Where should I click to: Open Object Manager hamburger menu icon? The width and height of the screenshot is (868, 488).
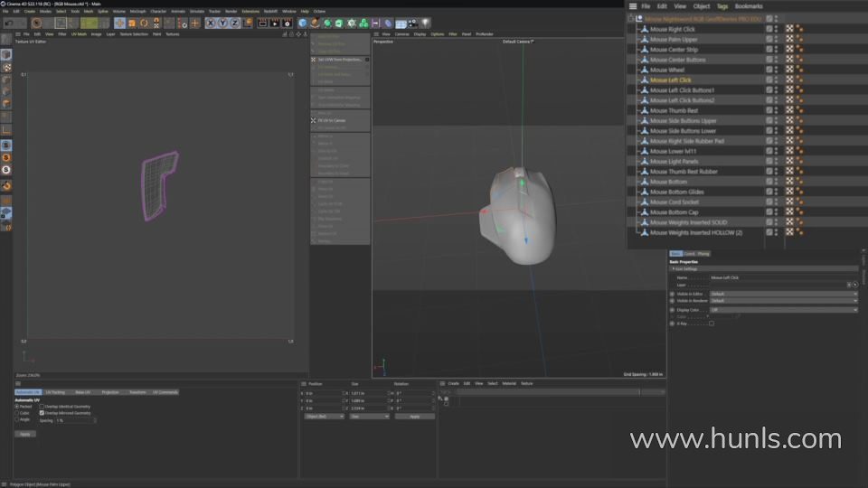point(633,6)
